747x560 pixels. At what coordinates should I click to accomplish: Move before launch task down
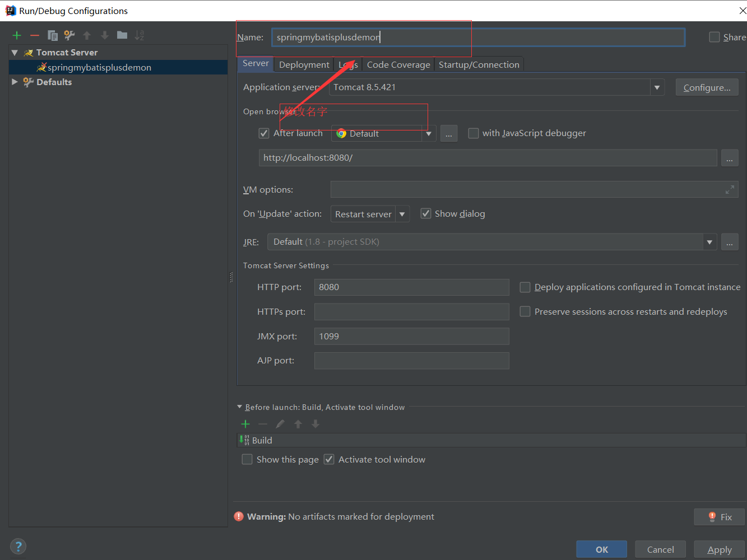315,424
